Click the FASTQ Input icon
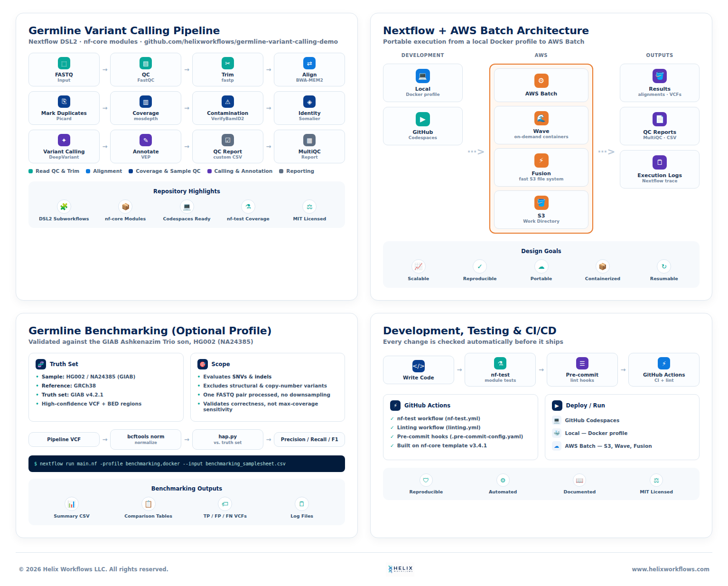Screen dimensions: 728x586 click(x=64, y=63)
